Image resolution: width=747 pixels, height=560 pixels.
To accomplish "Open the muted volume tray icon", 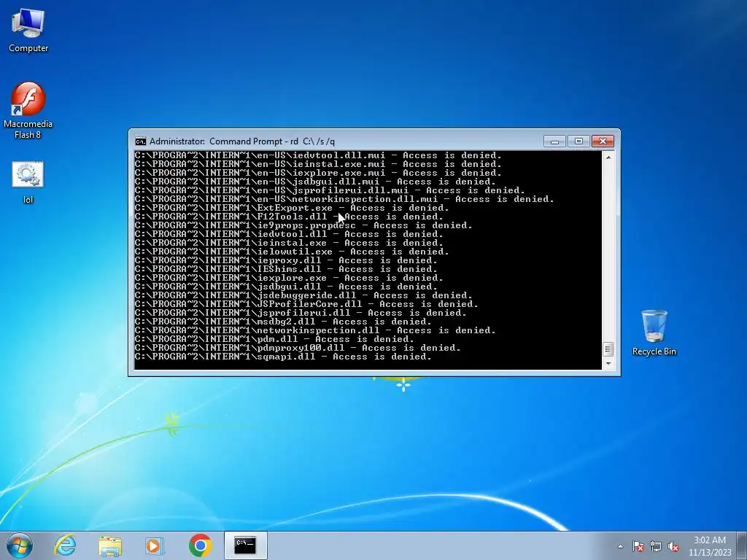I will pos(673,546).
